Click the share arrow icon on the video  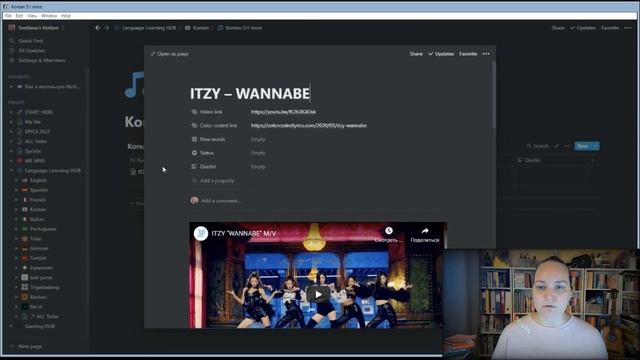pyautogui.click(x=425, y=231)
